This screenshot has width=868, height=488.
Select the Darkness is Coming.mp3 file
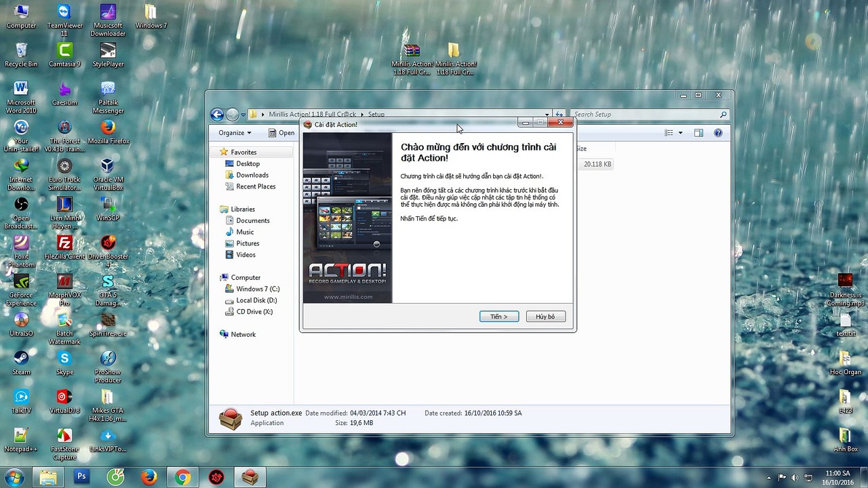pos(845,290)
